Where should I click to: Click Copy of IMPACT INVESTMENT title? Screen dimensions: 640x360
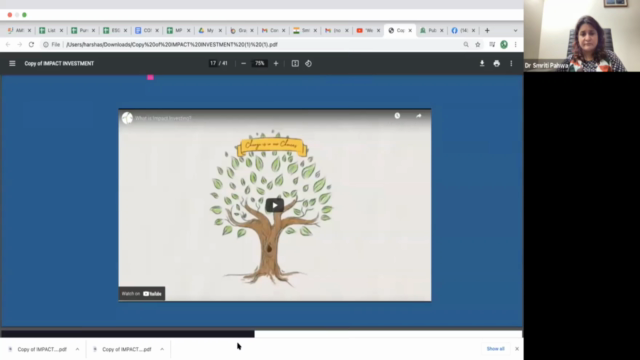point(59,64)
